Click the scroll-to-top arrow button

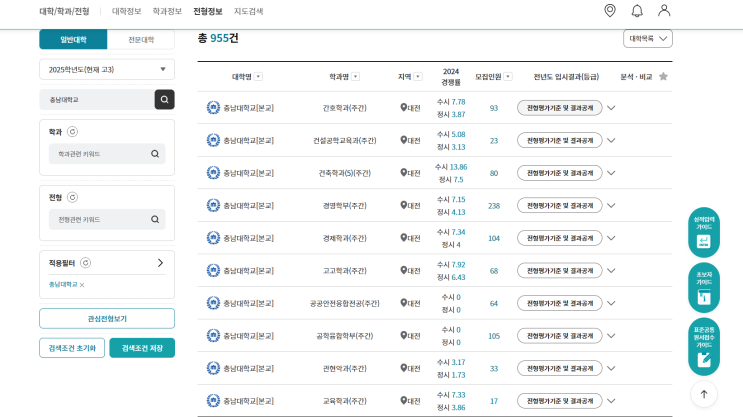pos(704,394)
